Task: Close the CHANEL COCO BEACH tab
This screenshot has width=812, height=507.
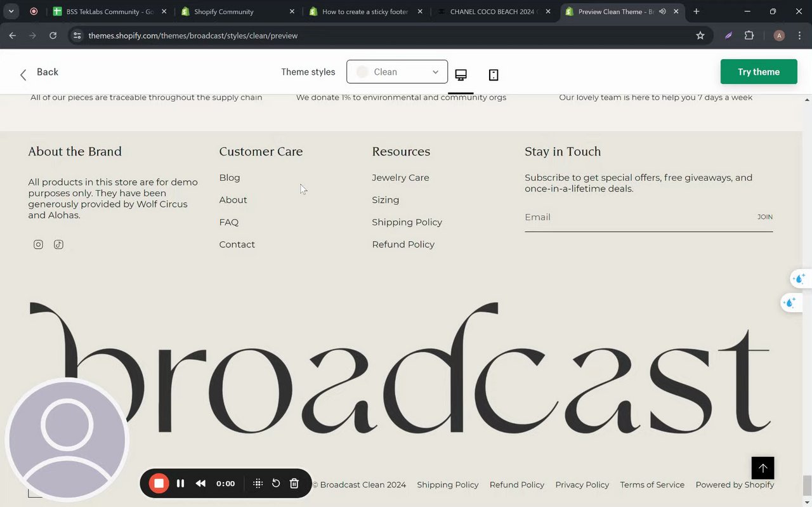Action: click(x=548, y=11)
